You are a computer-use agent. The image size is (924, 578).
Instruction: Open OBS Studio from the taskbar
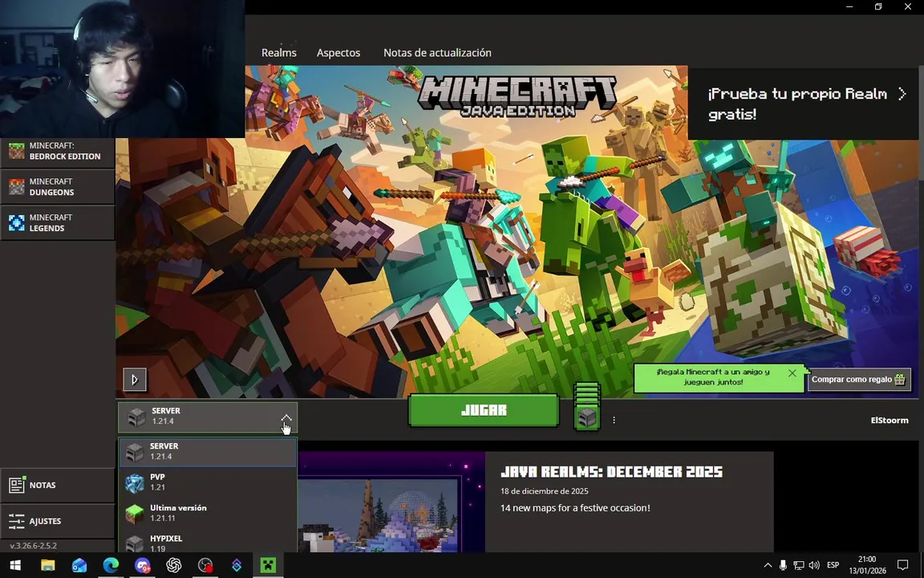pyautogui.click(x=205, y=565)
